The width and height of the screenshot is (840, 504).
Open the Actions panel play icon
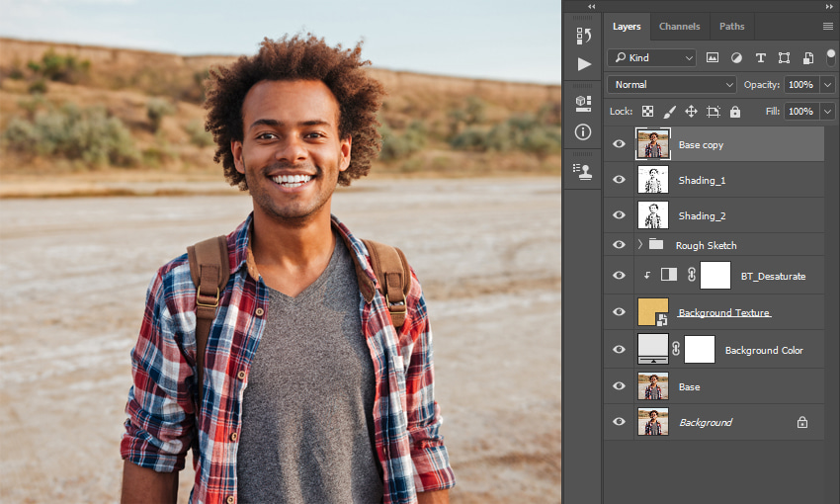tap(584, 64)
